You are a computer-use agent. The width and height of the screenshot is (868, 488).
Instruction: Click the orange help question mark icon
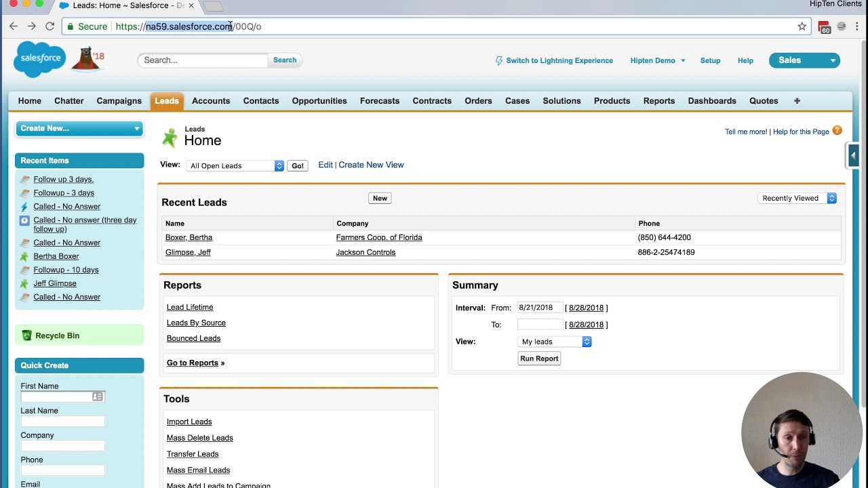pos(837,131)
